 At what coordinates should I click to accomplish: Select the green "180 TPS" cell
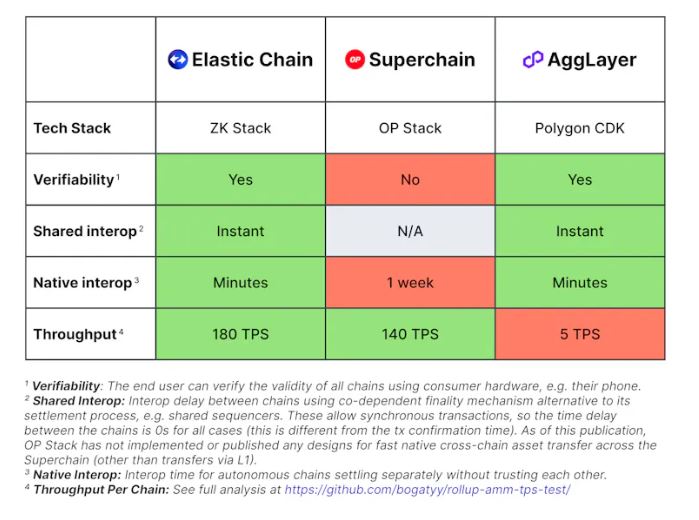pos(240,334)
